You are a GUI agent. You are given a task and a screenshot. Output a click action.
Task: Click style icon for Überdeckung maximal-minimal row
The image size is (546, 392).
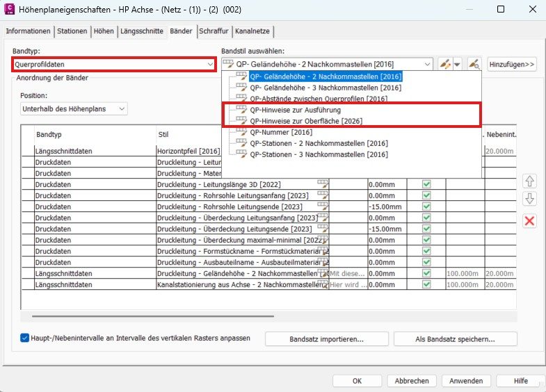point(323,239)
